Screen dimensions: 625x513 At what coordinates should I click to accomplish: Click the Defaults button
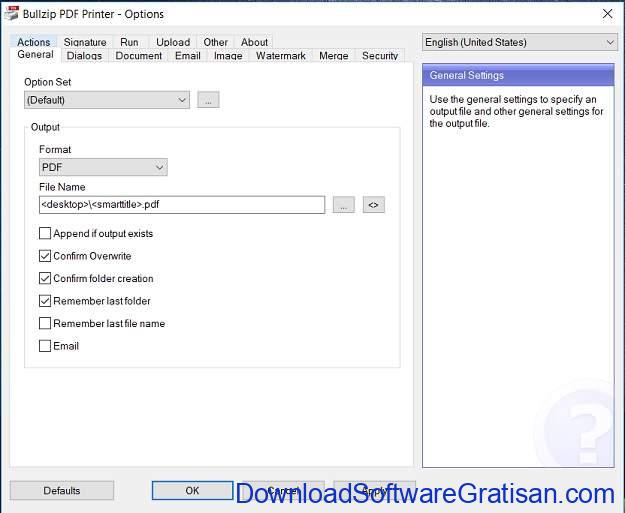(62, 490)
